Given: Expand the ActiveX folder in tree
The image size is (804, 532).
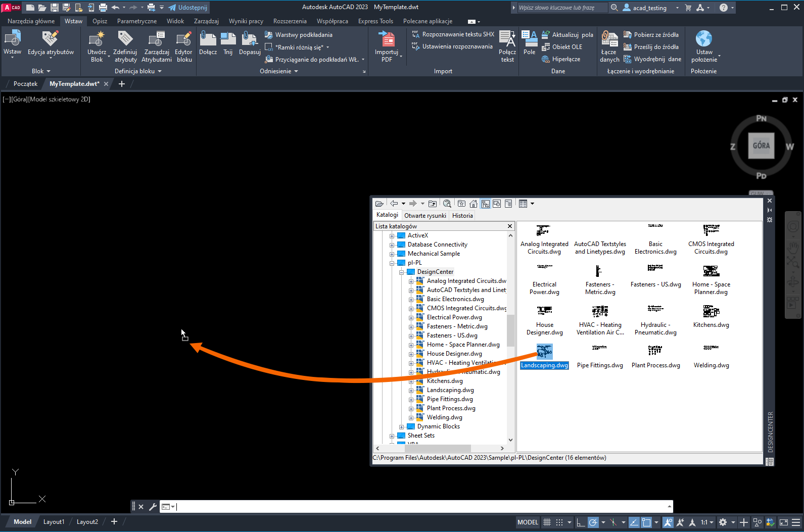Looking at the screenshot, I should tap(392, 236).
